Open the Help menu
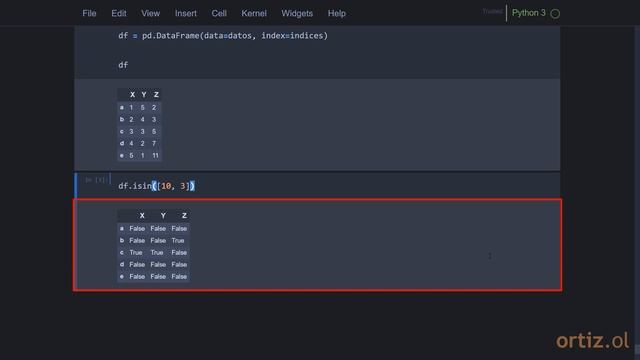The width and height of the screenshot is (640, 360). [337, 13]
